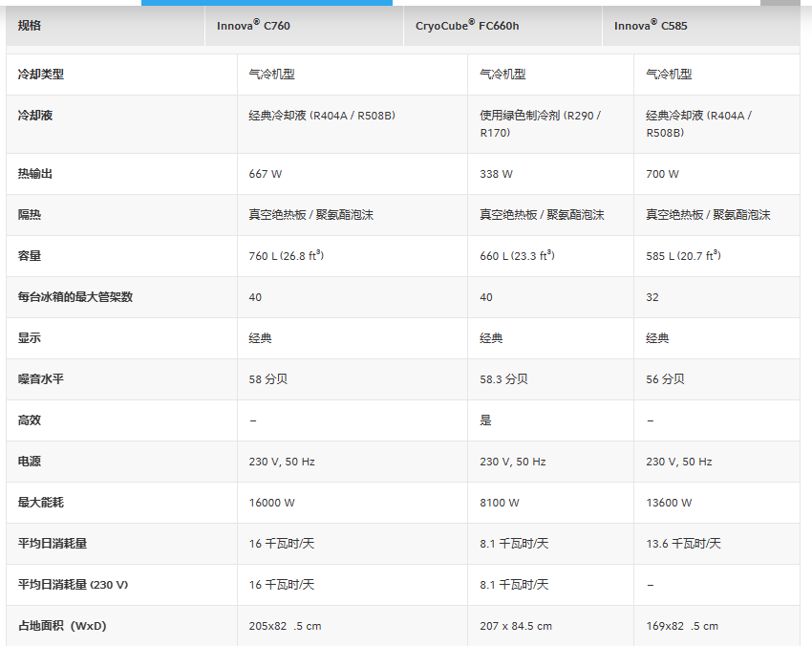812x646 pixels.
Task: Click the 最大能耗 row label
Action: coord(41,503)
